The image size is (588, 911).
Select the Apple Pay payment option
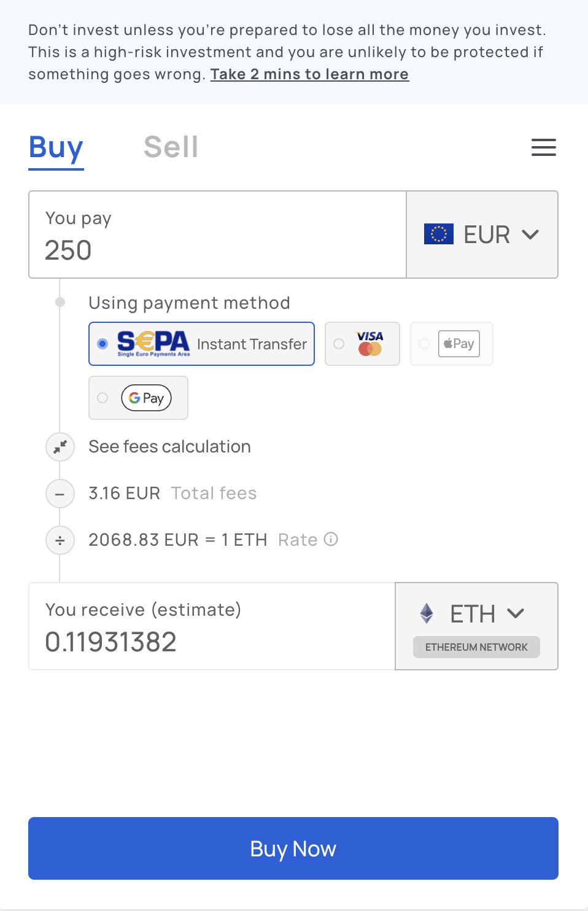coord(452,344)
